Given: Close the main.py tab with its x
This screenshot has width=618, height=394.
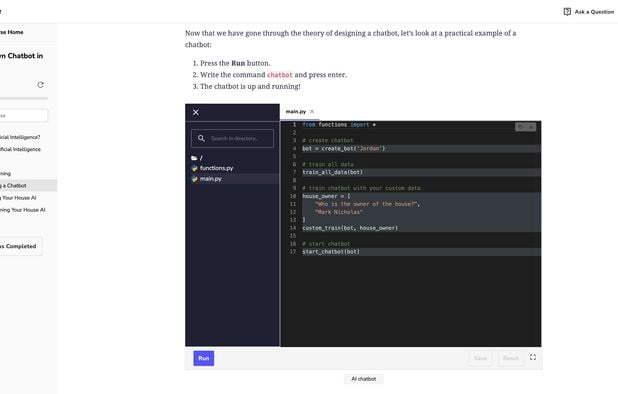Looking at the screenshot, I should click(x=312, y=112).
